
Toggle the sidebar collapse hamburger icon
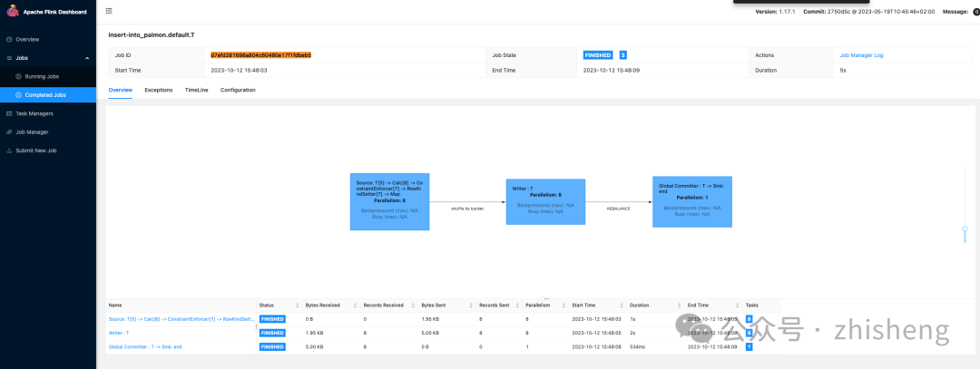click(x=110, y=11)
